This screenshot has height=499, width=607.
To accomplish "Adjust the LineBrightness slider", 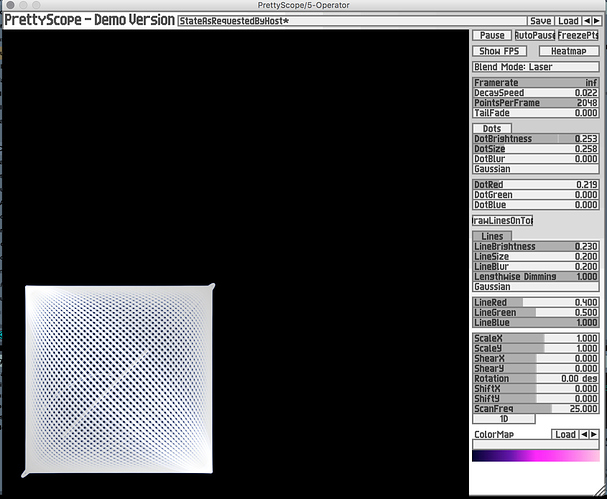I will click(x=536, y=247).
